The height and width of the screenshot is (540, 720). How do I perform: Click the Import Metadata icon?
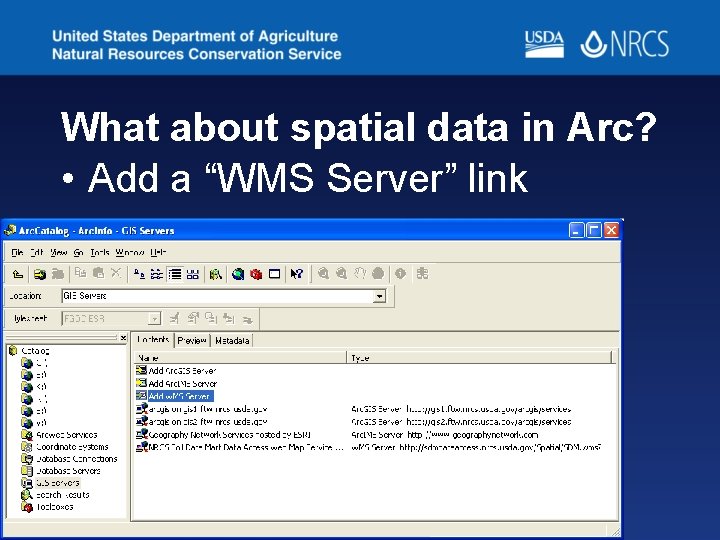229,318
